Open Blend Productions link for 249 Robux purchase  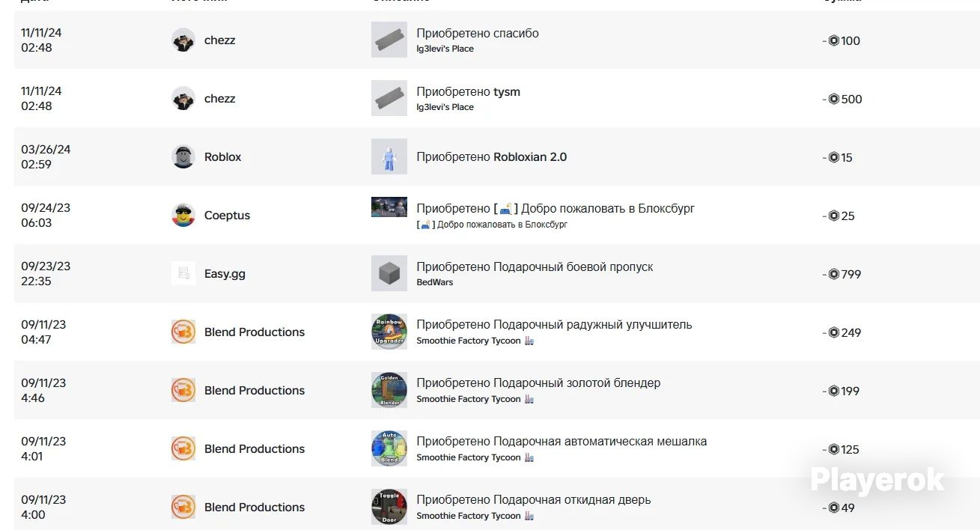point(255,332)
